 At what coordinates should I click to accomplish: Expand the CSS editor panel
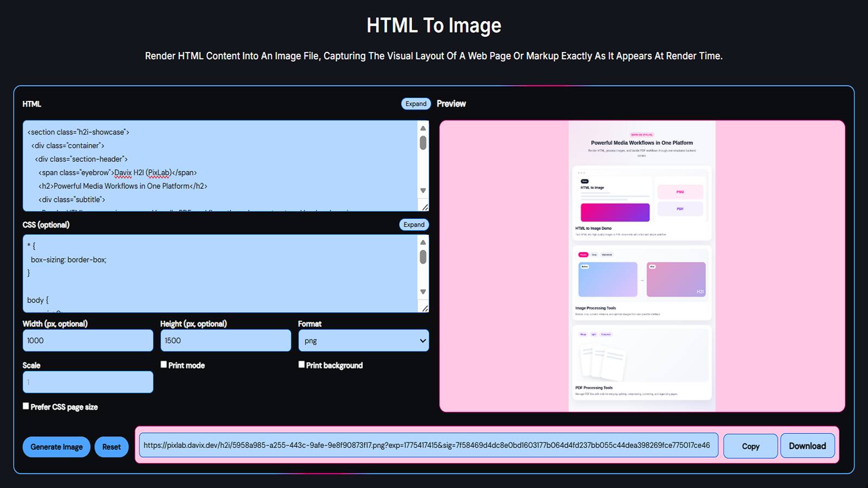click(x=413, y=224)
